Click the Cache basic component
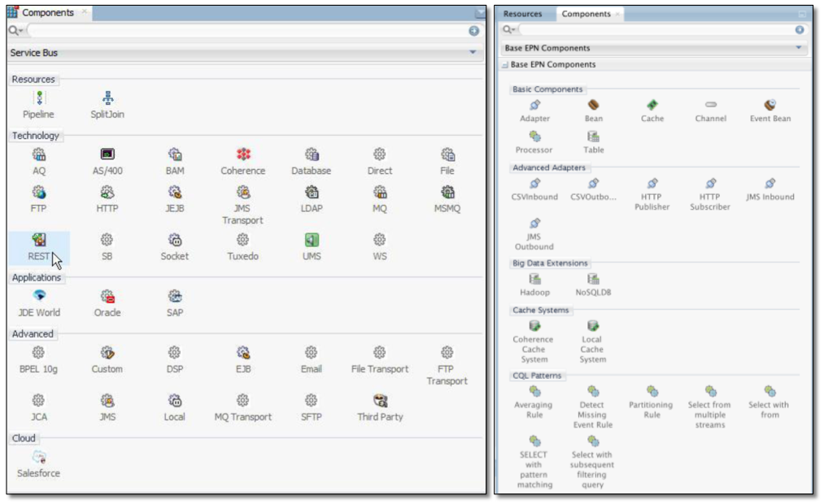 click(x=652, y=105)
